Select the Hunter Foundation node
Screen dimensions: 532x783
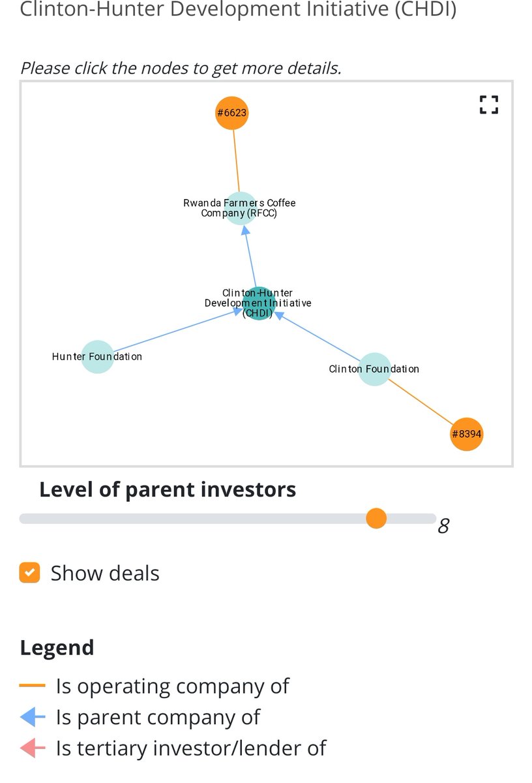click(x=97, y=357)
